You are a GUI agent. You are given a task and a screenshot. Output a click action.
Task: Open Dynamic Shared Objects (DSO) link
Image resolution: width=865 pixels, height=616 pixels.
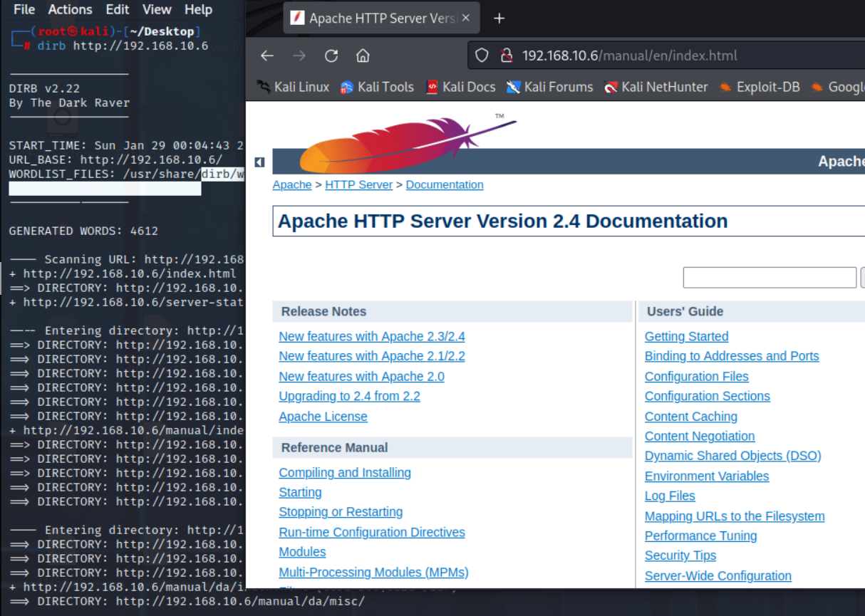733,456
